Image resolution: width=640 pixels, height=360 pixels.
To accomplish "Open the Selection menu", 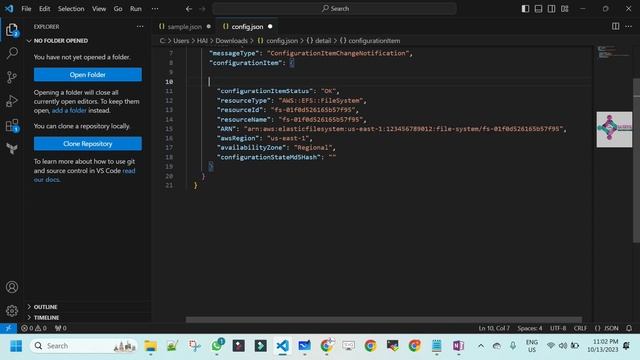I will tap(71, 9).
